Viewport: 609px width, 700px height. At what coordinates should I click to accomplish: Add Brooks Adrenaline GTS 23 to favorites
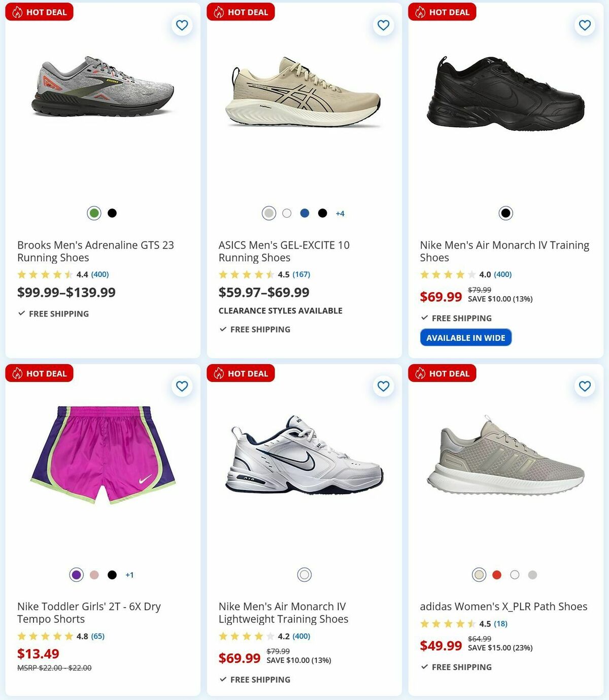point(182,25)
